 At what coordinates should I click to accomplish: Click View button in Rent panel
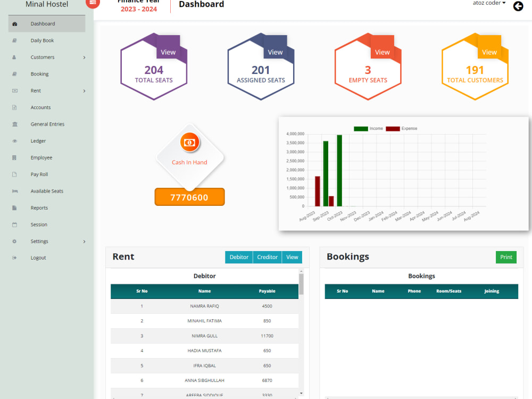(292, 257)
